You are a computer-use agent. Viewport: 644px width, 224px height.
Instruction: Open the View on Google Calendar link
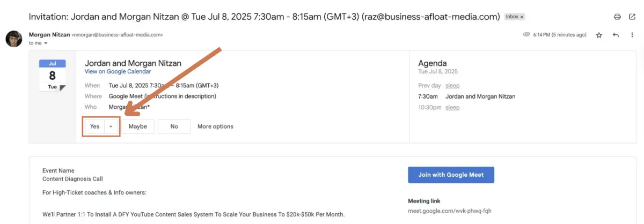(x=118, y=71)
